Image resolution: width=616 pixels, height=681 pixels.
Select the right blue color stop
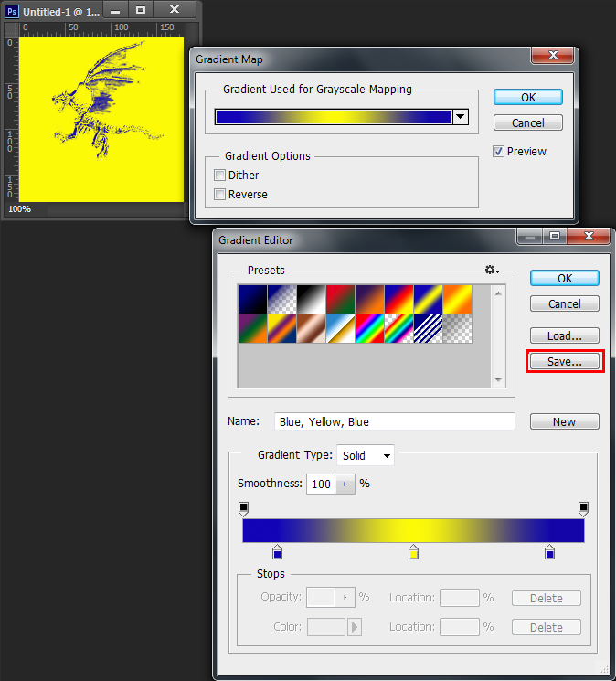pyautogui.click(x=549, y=552)
